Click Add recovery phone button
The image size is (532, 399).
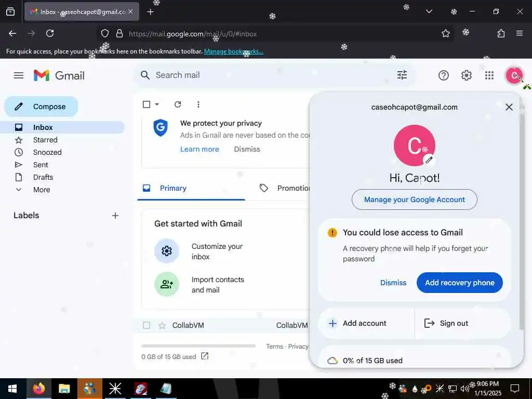tap(460, 283)
